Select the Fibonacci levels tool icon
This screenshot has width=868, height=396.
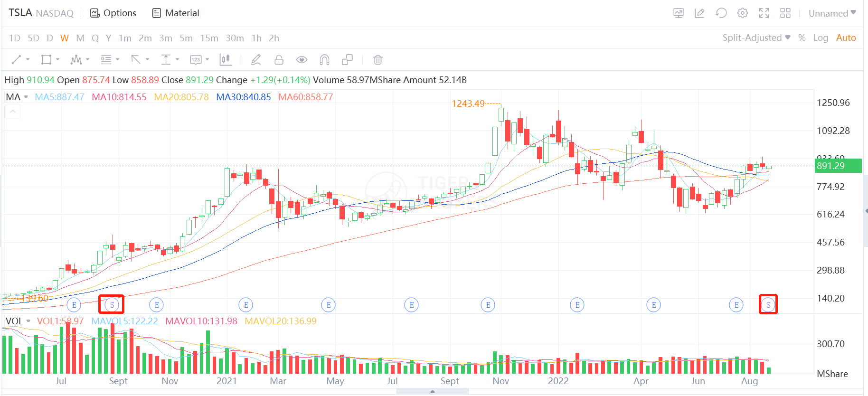[106, 59]
